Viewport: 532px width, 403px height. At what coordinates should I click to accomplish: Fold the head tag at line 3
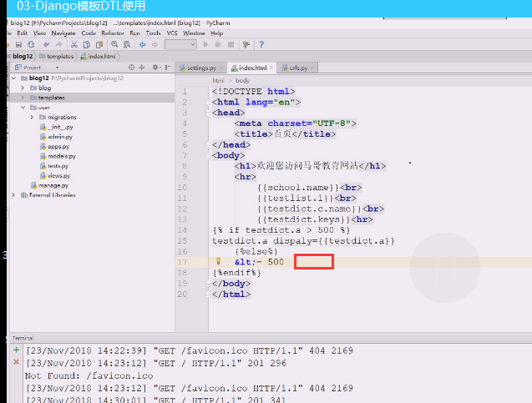coord(208,113)
